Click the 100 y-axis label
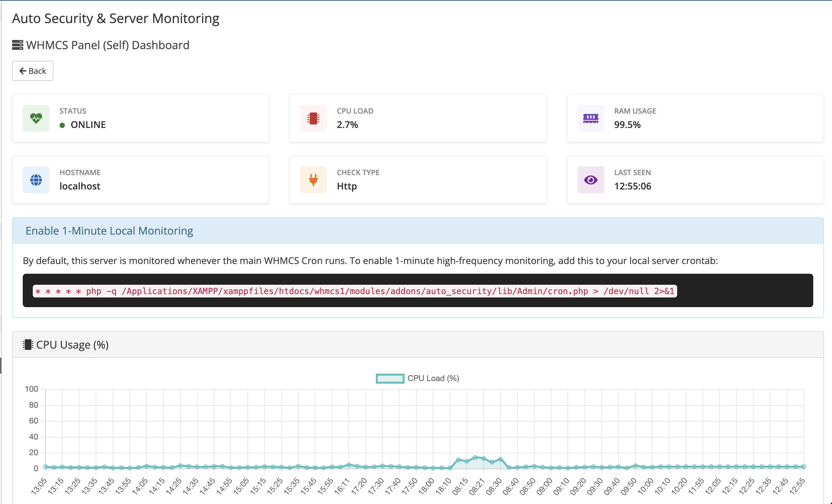This screenshot has width=832, height=504. point(31,389)
